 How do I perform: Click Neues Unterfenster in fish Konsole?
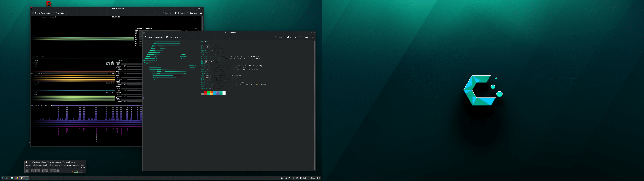pos(154,37)
